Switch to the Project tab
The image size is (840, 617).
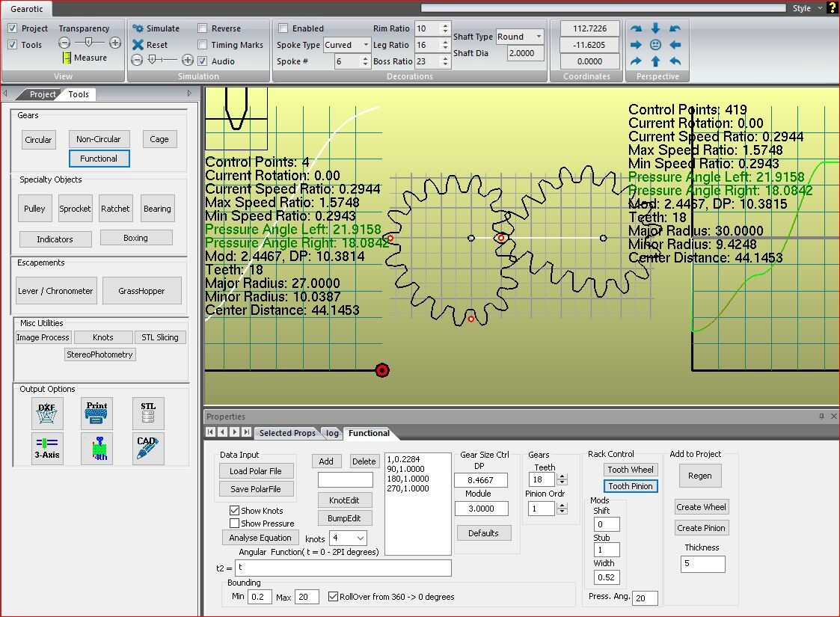pos(43,94)
